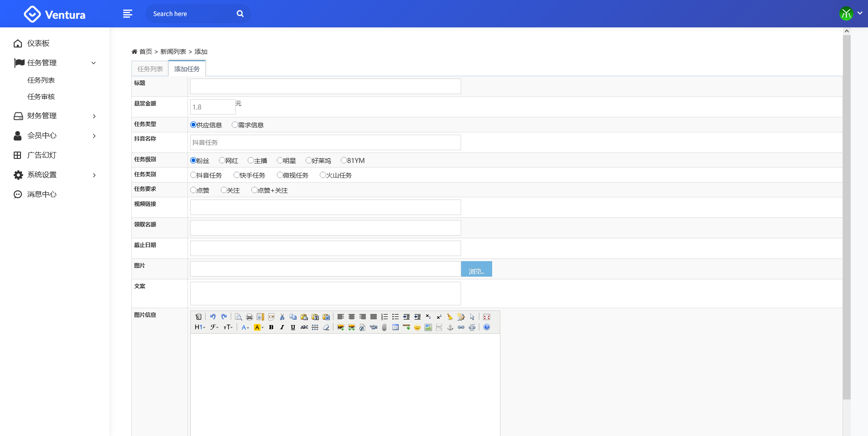Switch to the 任务列表 tab
The height and width of the screenshot is (436, 868).
point(150,69)
